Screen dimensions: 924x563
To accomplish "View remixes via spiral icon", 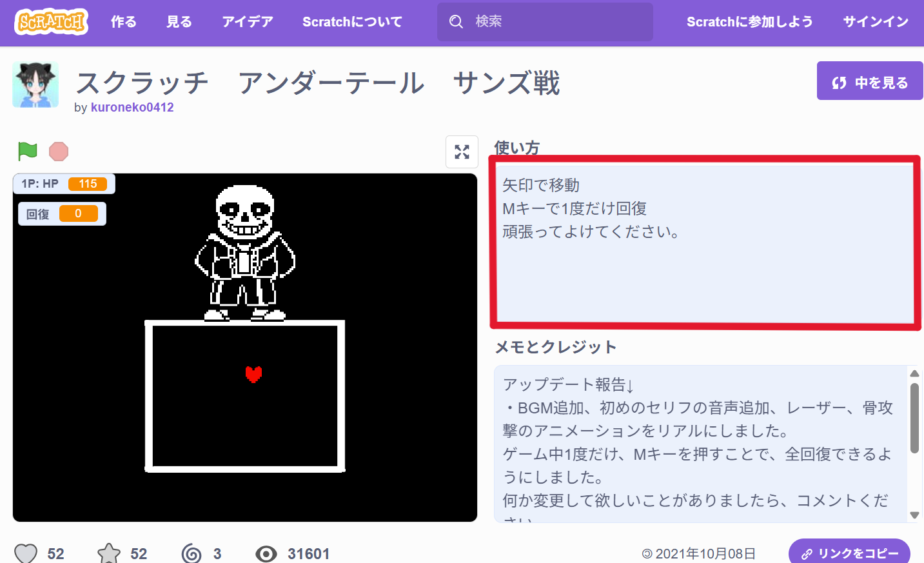I will [192, 553].
